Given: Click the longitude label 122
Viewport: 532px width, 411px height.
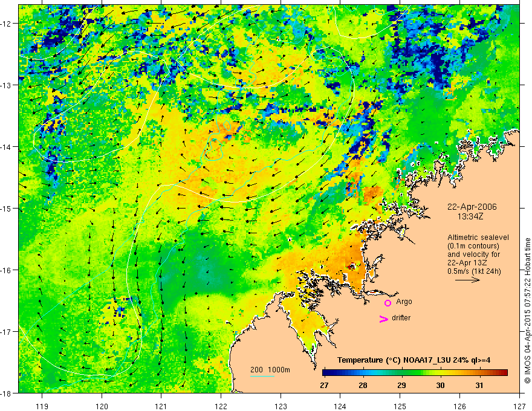Looking at the screenshot, I should tap(221, 406).
